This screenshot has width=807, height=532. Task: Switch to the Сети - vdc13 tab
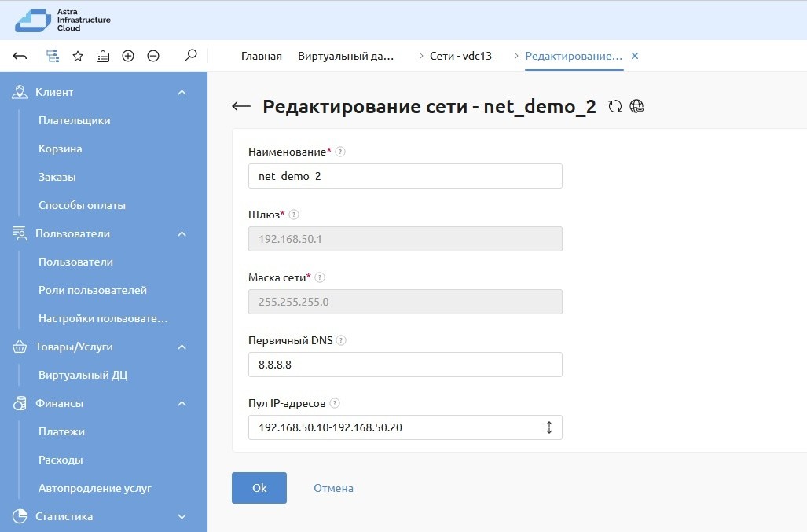coord(460,57)
